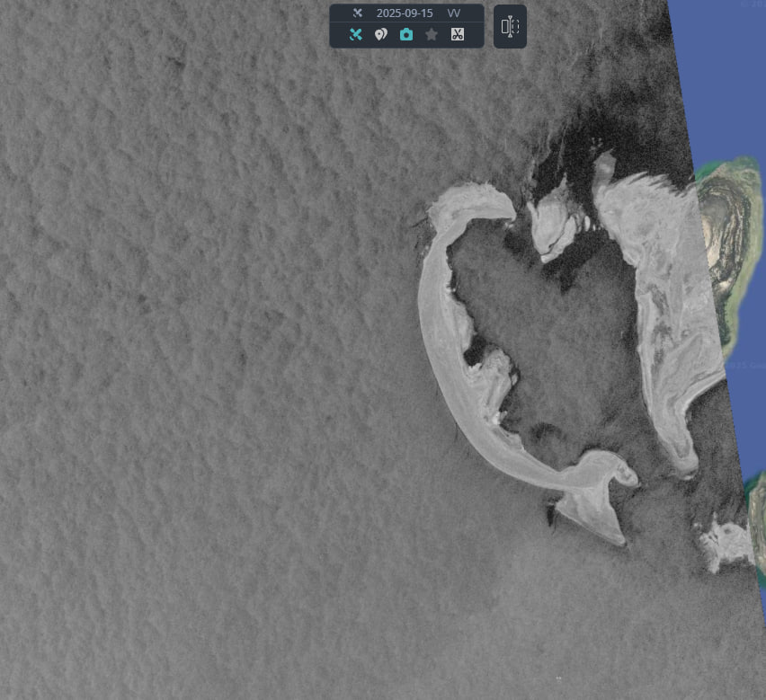
Task: Click the teal satellite imagery icon
Action: pyautogui.click(x=356, y=35)
